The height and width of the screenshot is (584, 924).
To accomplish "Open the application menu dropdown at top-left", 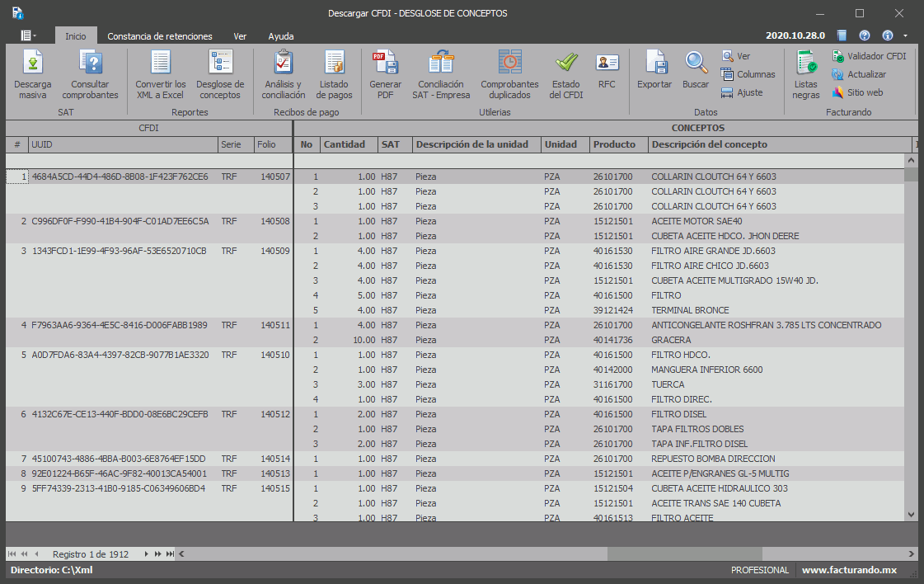I will tap(28, 35).
